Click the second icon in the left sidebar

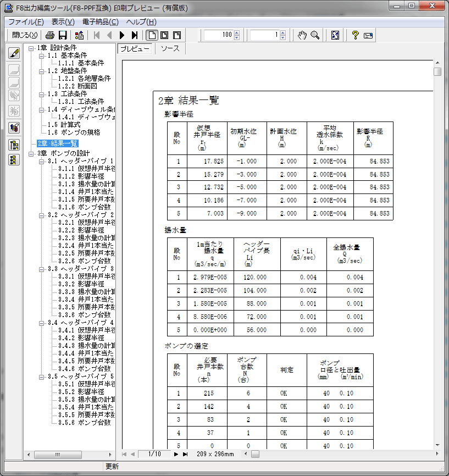point(14,70)
